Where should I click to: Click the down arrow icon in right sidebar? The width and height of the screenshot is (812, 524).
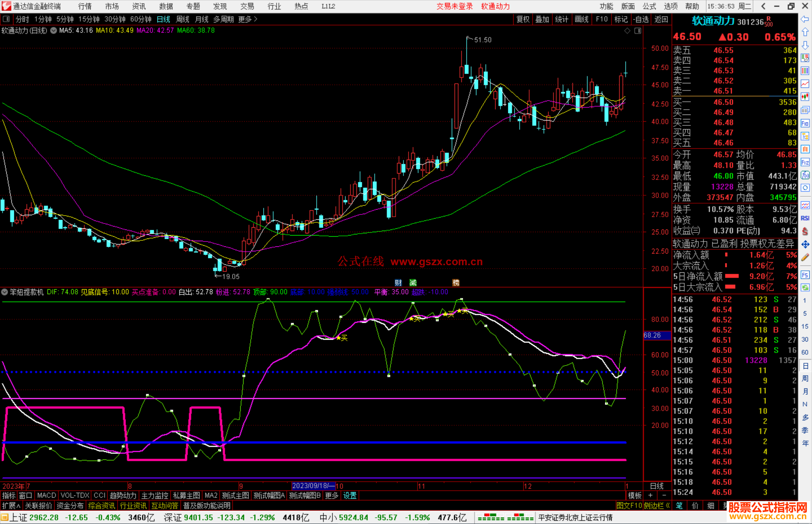tap(805, 45)
